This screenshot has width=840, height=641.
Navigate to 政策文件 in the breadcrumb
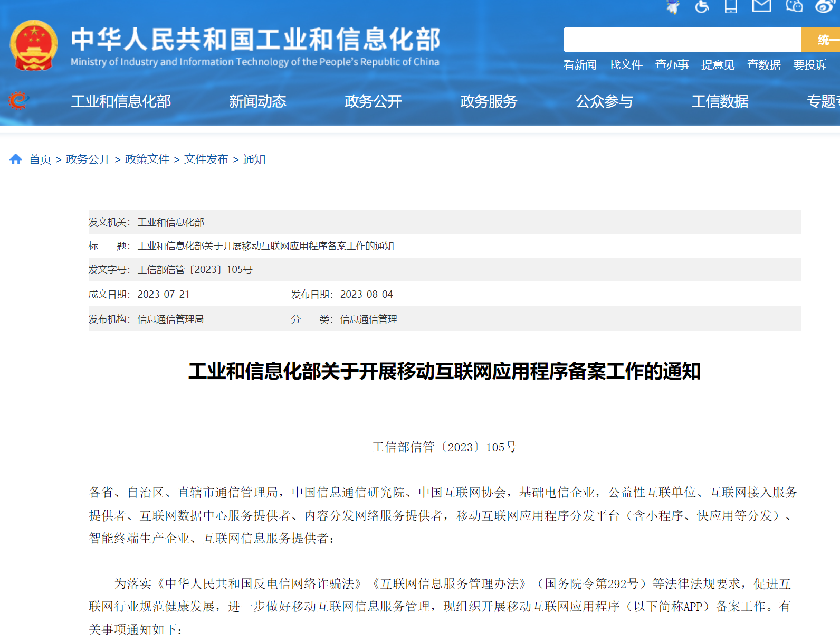coord(147,159)
